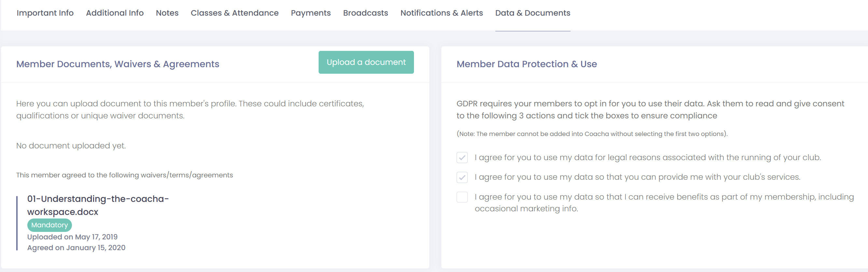Go to the Notes tab

[x=167, y=13]
